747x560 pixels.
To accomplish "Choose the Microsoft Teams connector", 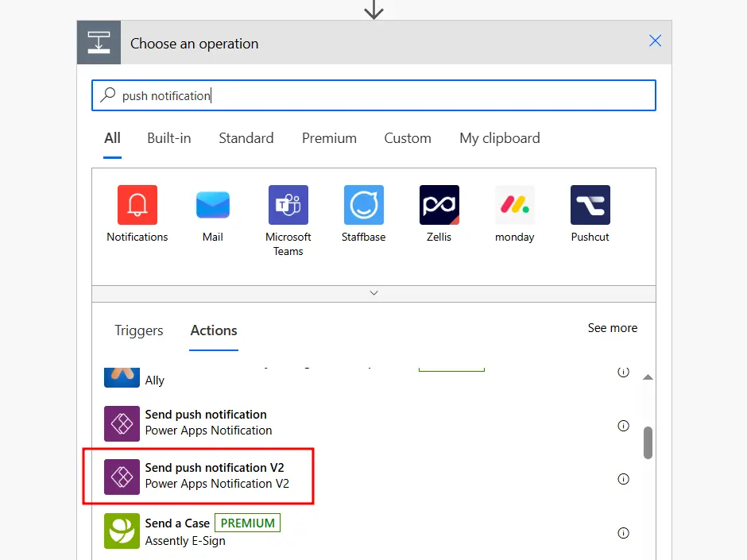I will click(x=288, y=205).
